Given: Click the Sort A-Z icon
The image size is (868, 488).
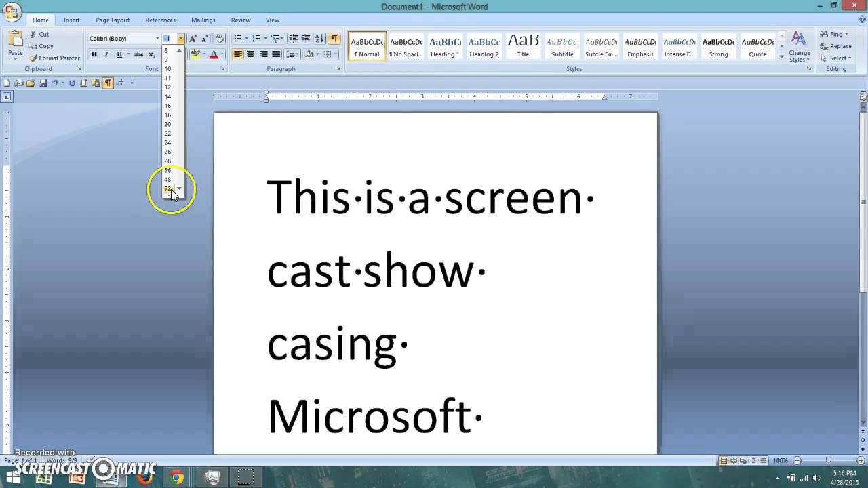Looking at the screenshot, I should [319, 39].
